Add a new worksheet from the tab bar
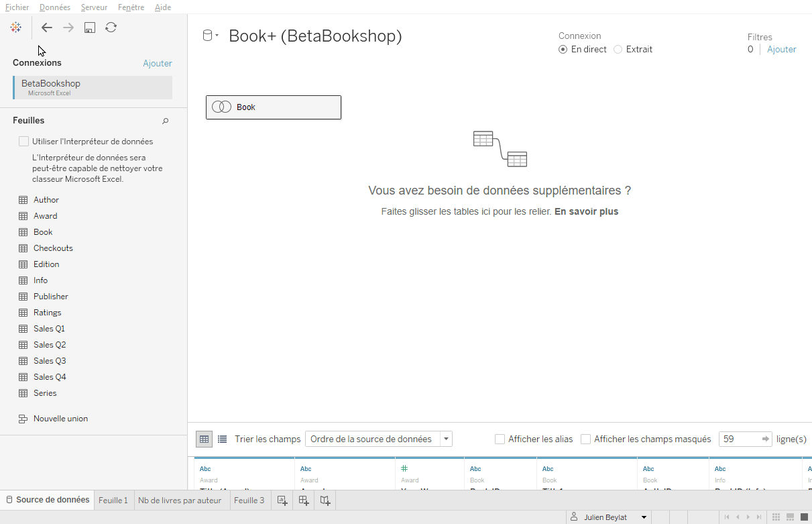The width and height of the screenshot is (812, 524). click(282, 500)
